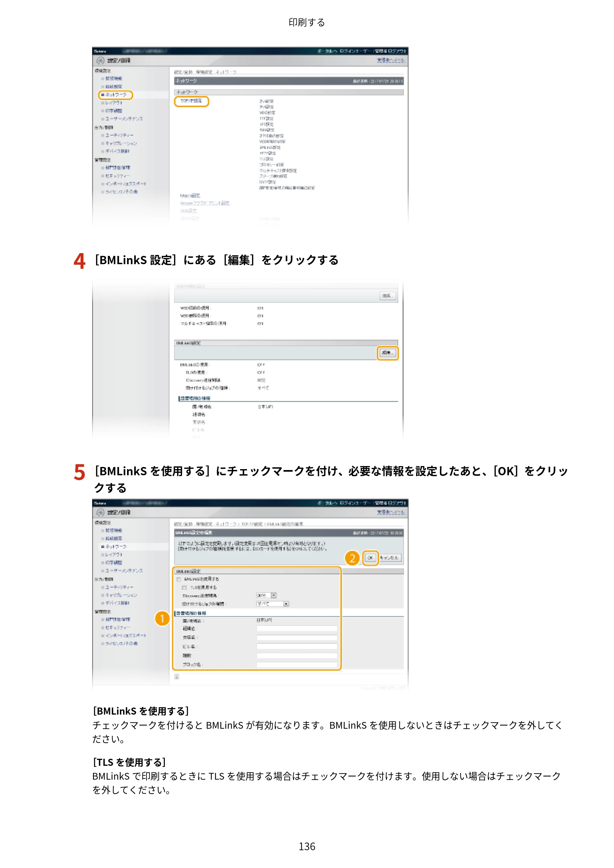The height and width of the screenshot is (868, 614).
Task: Open ライセンス/その他 in the Network page sidebar
Action: pos(122,192)
